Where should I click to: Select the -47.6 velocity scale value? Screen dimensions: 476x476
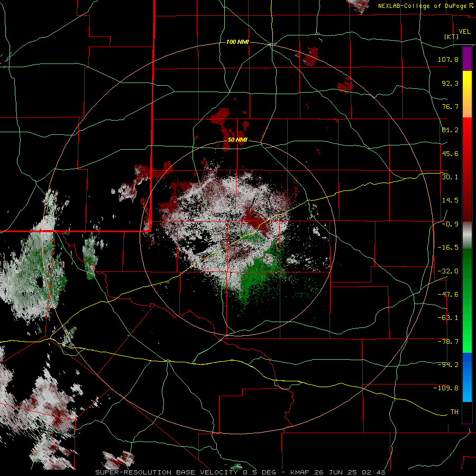pos(448,295)
